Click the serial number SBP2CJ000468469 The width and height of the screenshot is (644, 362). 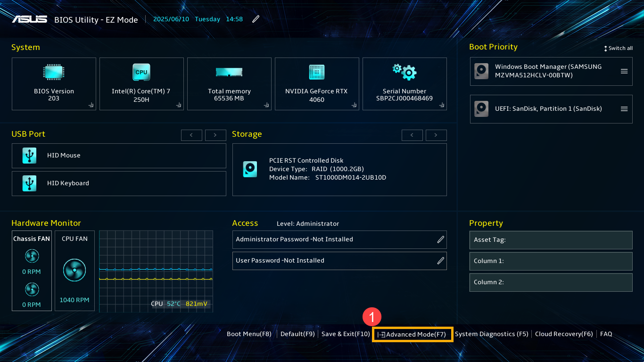405,99
